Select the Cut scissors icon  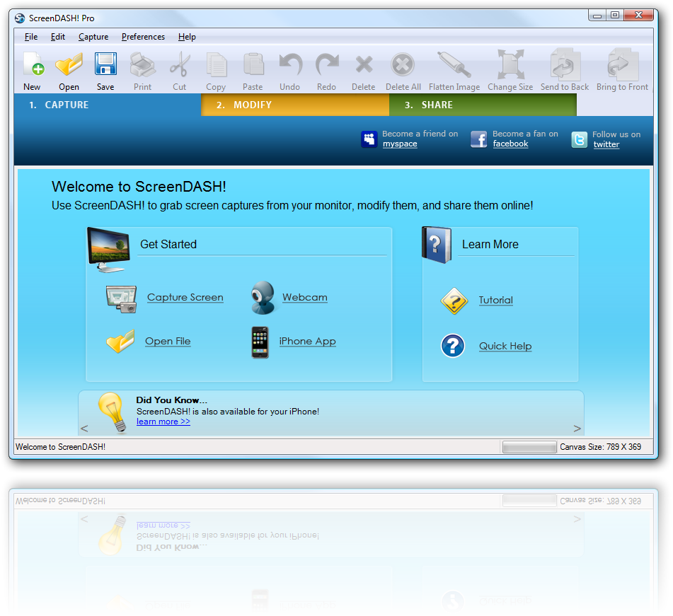click(180, 64)
